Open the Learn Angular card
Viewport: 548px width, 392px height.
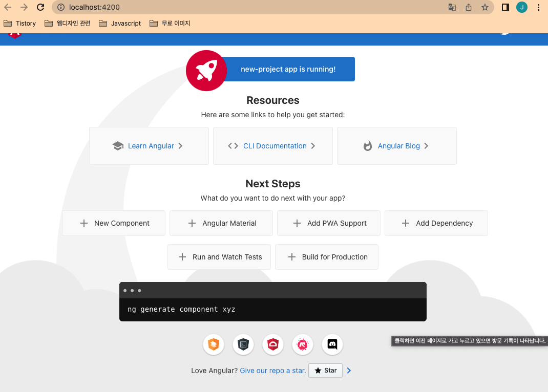click(149, 146)
